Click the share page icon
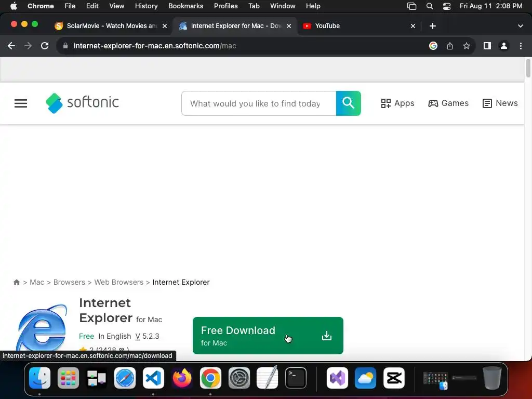 pyautogui.click(x=450, y=46)
